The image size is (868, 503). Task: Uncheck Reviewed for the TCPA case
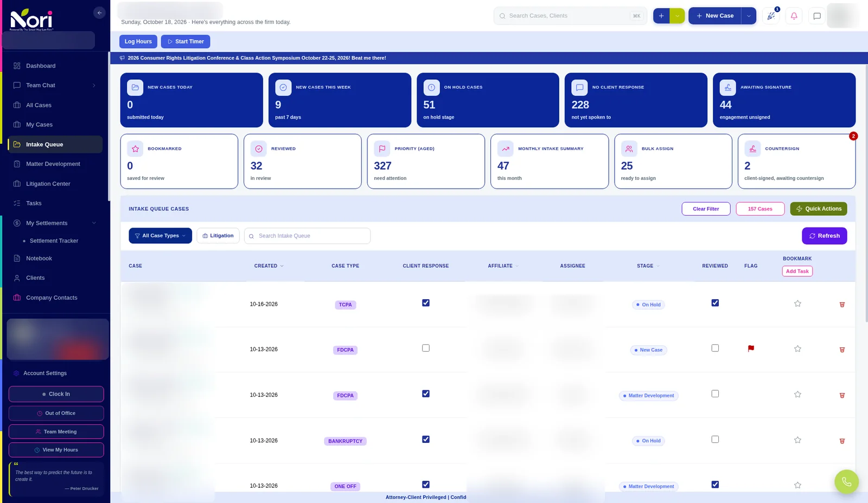pyautogui.click(x=715, y=303)
